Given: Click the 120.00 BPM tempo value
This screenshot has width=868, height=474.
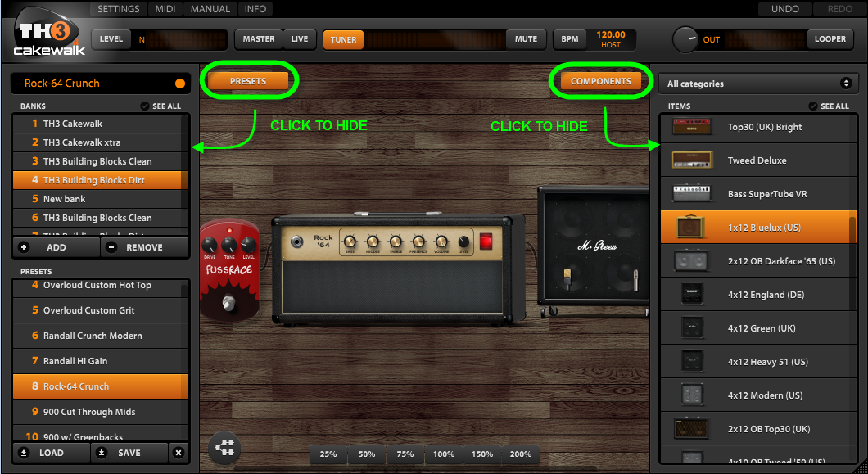Looking at the screenshot, I should tap(611, 34).
